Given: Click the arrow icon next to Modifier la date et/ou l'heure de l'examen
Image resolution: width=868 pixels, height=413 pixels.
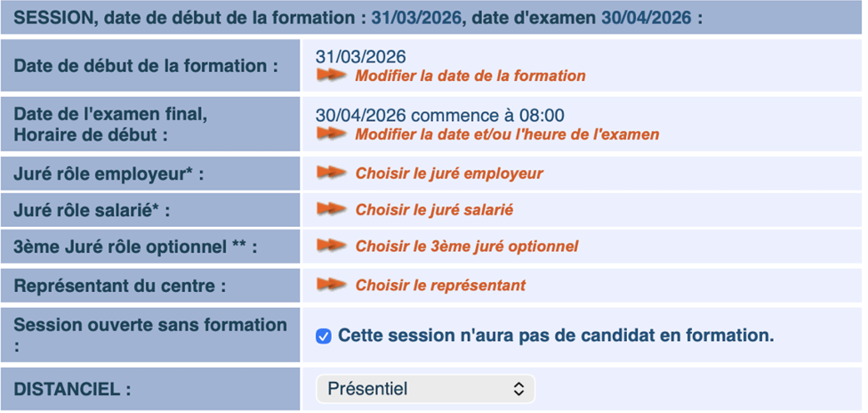Looking at the screenshot, I should tap(332, 134).
